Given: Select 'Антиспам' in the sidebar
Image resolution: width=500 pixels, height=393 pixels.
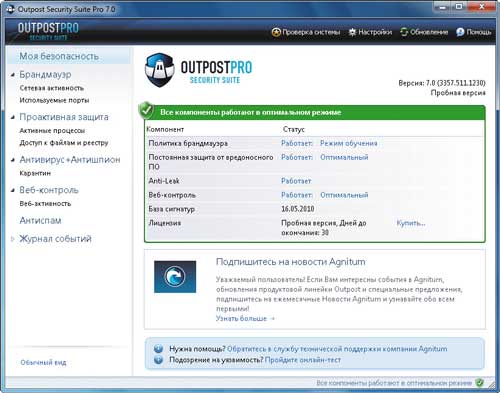Looking at the screenshot, I should 40,220.
